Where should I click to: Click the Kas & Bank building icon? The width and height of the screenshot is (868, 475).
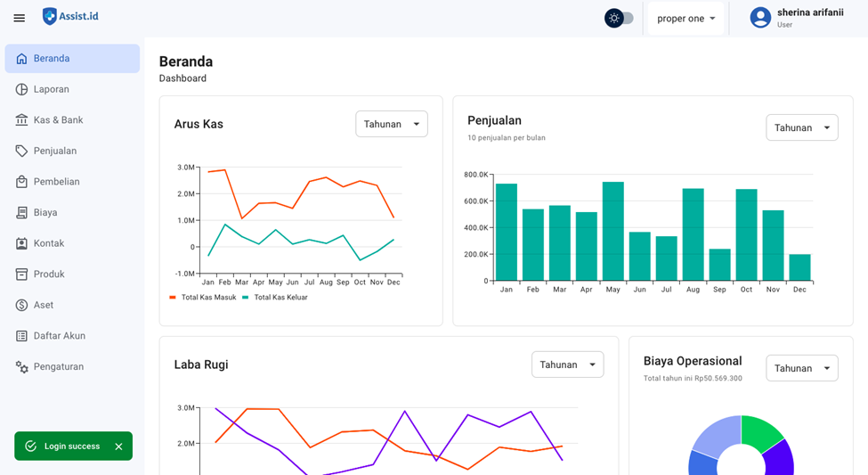[21, 120]
